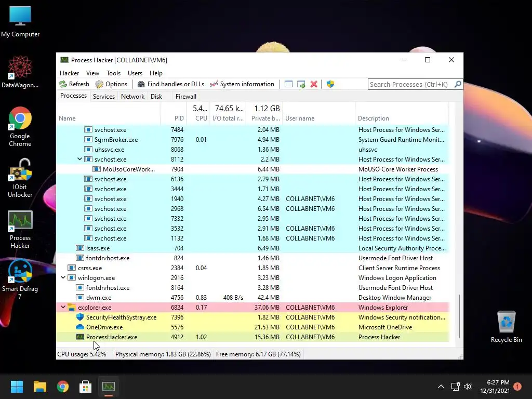This screenshot has width=532, height=399.
Task: Open the IObit Unlocker desktop shortcut
Action: tap(20, 178)
